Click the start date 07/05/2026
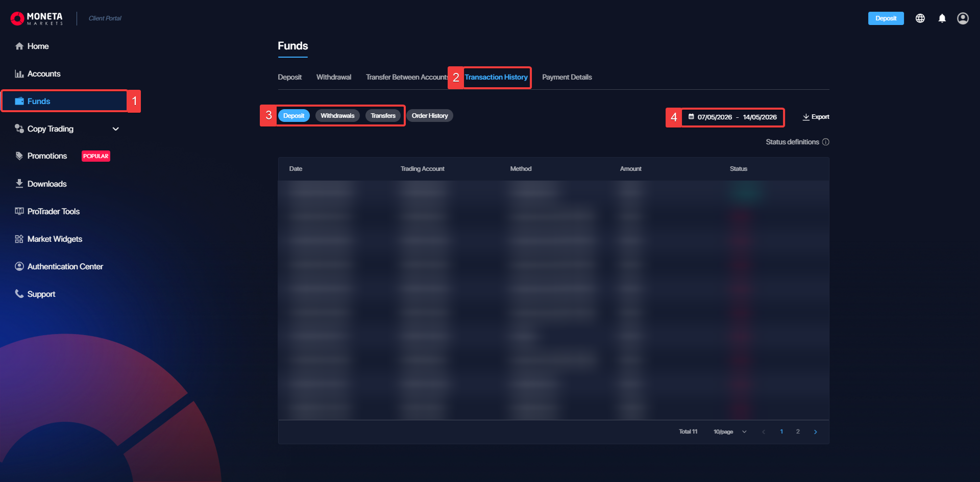This screenshot has width=980, height=482. pos(715,117)
